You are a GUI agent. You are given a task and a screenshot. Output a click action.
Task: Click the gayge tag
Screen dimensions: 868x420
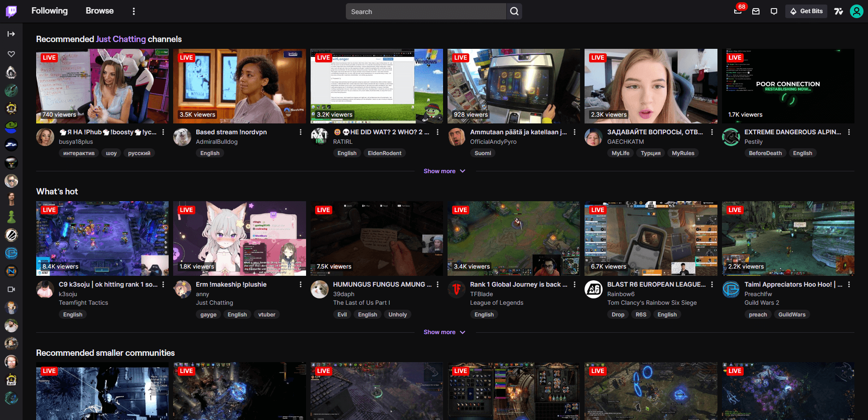click(208, 315)
